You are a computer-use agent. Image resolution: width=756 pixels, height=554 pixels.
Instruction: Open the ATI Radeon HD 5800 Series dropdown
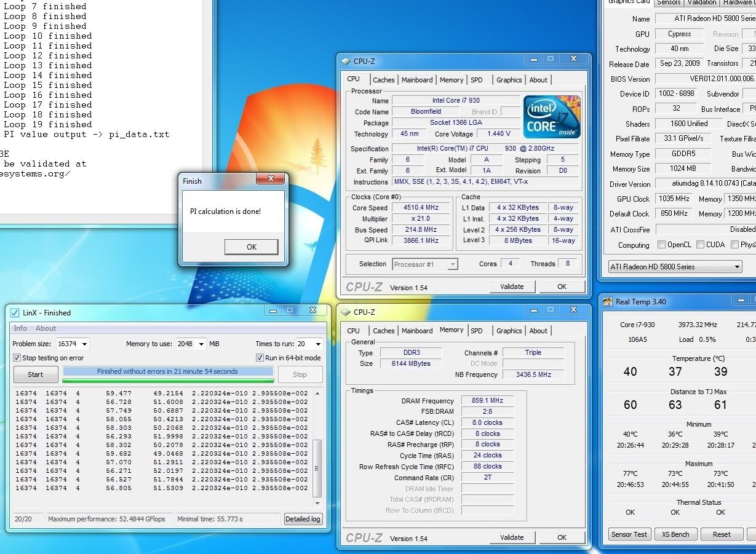click(x=675, y=267)
